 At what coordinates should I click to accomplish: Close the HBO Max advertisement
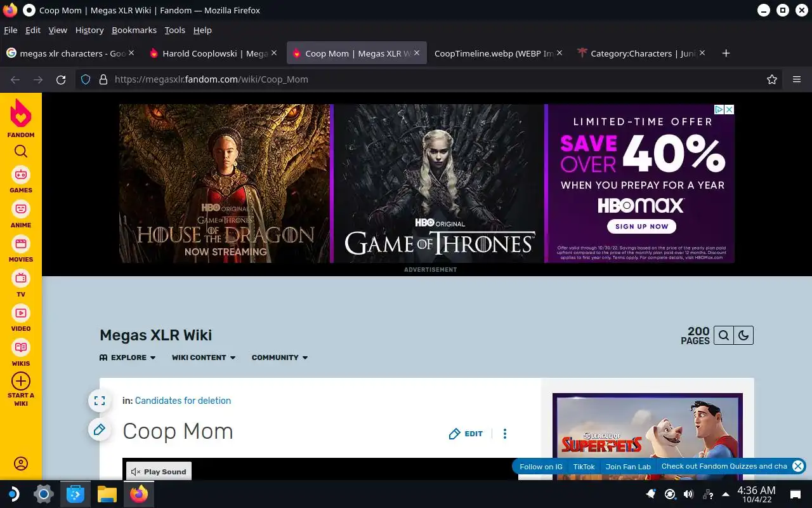730,110
